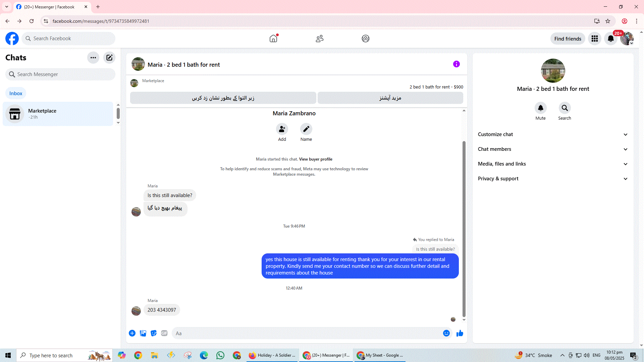Open notifications bell

coord(611,39)
